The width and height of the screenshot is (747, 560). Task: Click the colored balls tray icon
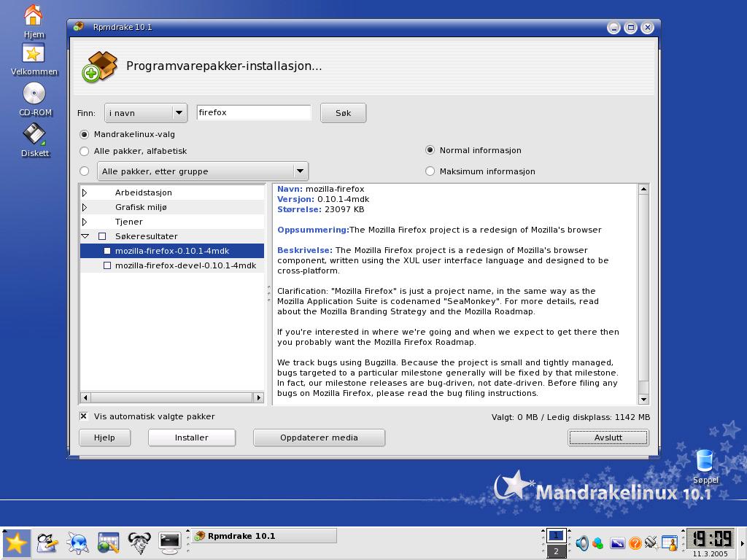tap(598, 542)
